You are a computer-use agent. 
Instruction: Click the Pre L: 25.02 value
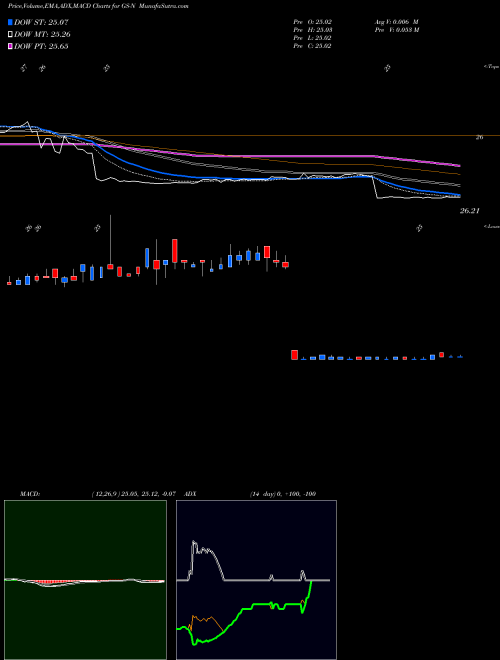click(x=312, y=38)
